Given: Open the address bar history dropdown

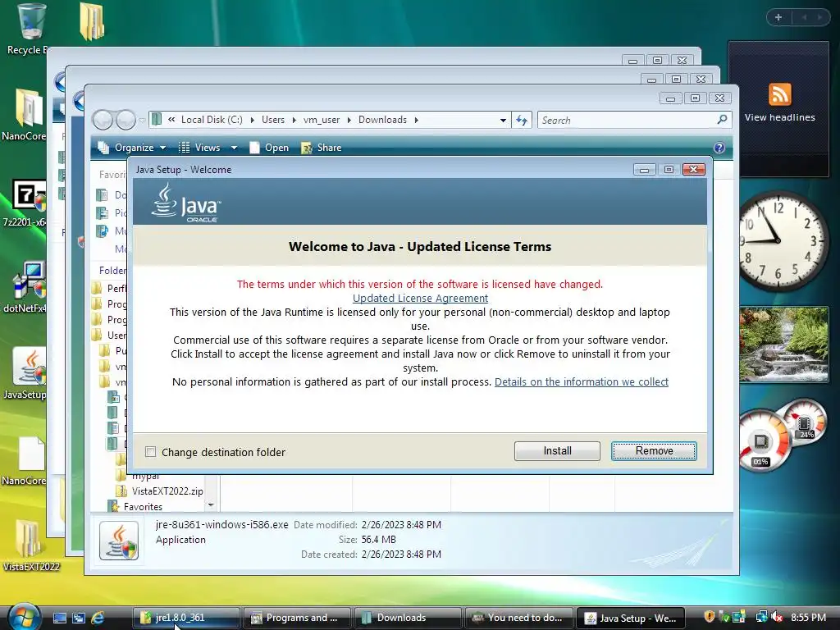Looking at the screenshot, I should coord(503,120).
